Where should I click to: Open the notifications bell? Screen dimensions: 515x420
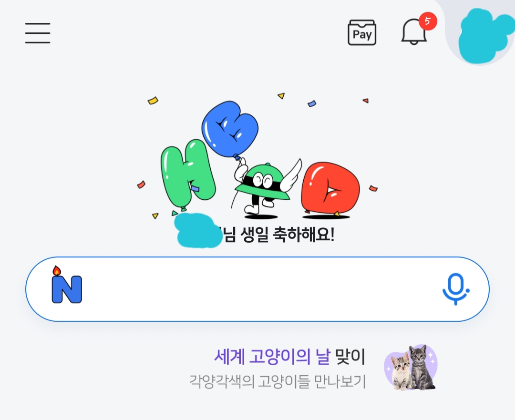pyautogui.click(x=414, y=32)
